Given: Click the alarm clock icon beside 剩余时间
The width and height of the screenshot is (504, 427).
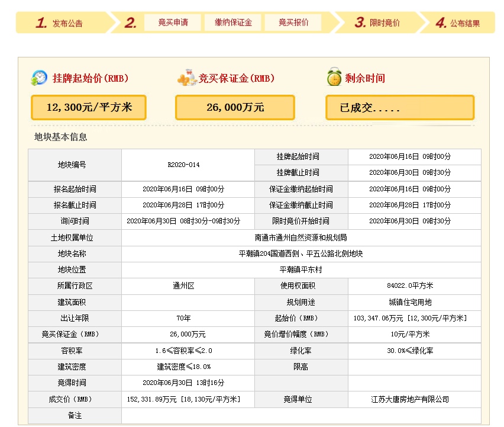Looking at the screenshot, I should tap(334, 78).
